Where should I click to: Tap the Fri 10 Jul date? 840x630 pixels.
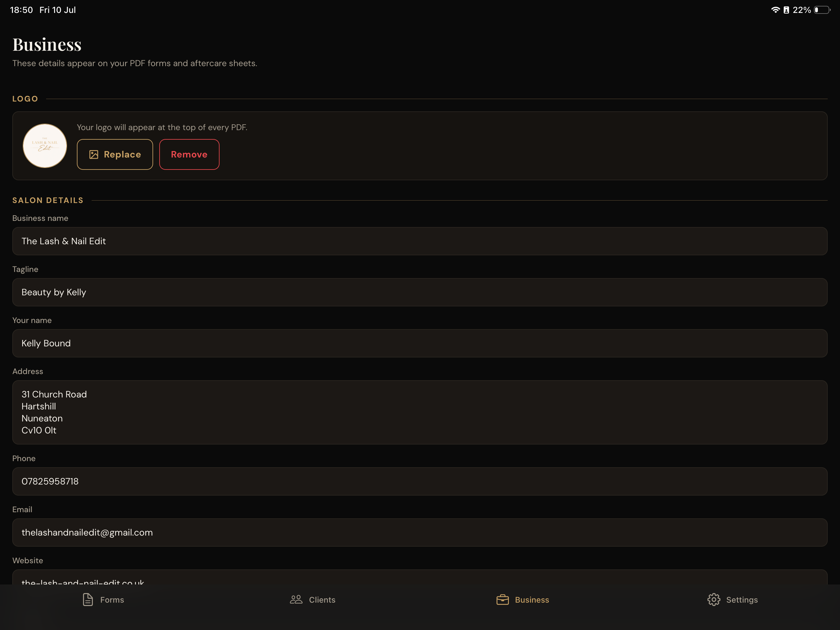(x=58, y=10)
